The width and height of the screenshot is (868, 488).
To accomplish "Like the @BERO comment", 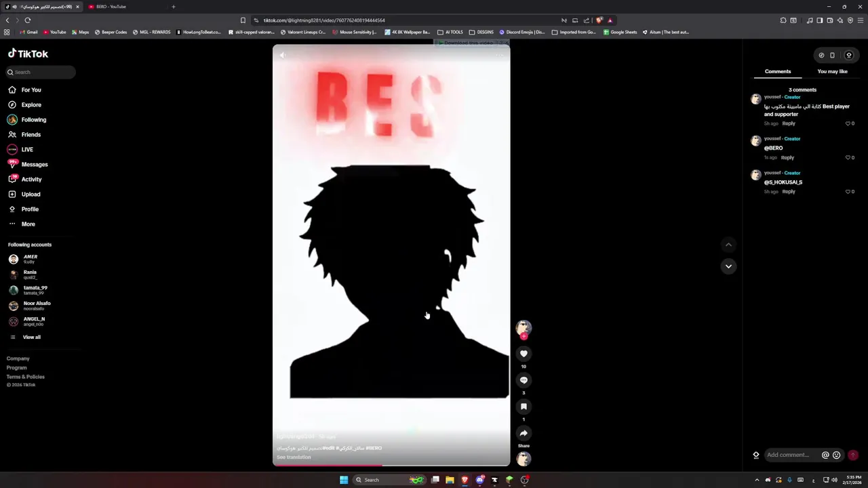I will click(x=848, y=157).
